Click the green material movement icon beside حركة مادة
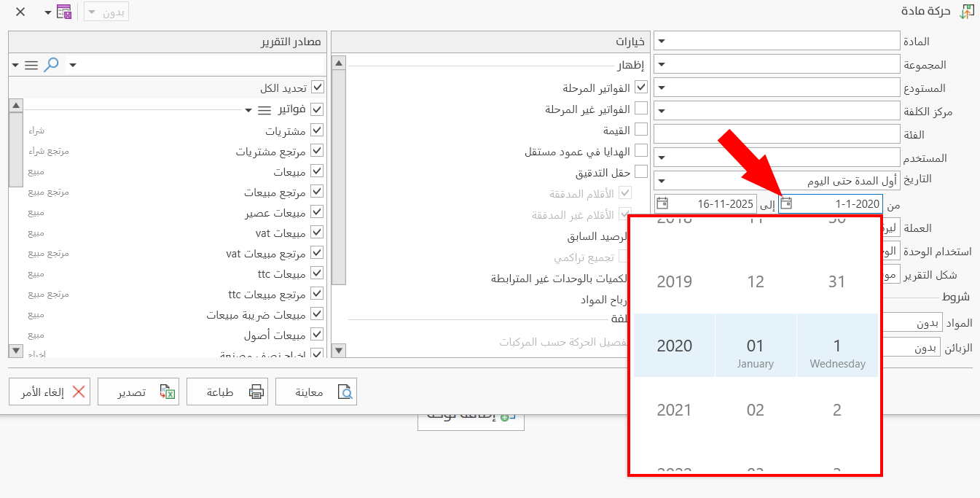This screenshot has height=498, width=980. pos(968,12)
